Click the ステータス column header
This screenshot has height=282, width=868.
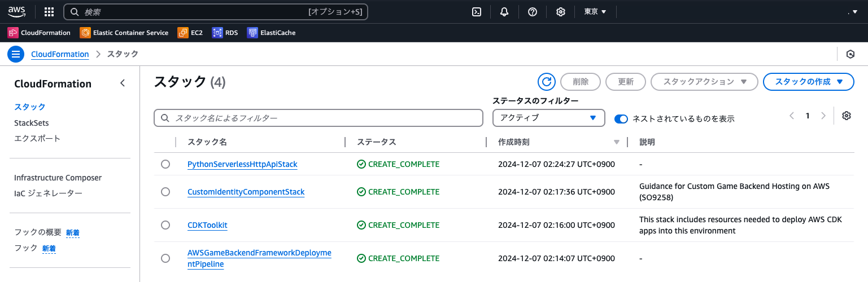pos(377,142)
